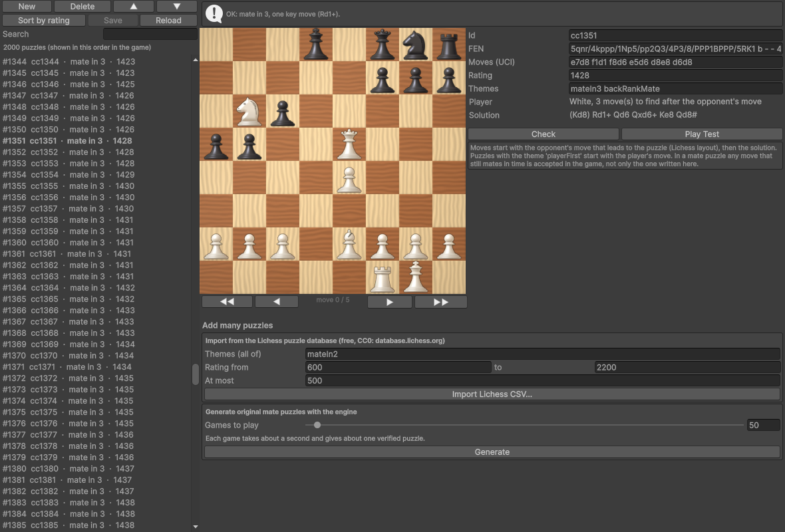This screenshot has width=785, height=532.
Task: Select white pawn on e4
Action: 349,178
